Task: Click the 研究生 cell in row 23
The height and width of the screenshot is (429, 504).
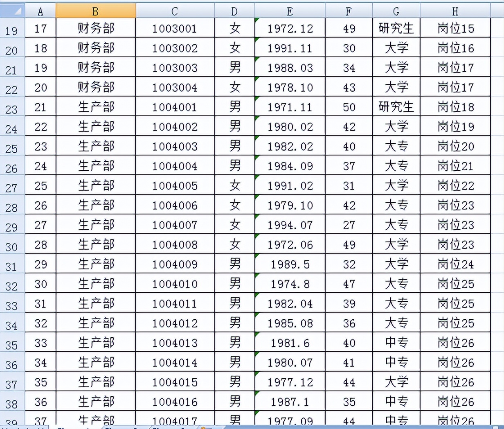Action: (x=396, y=107)
